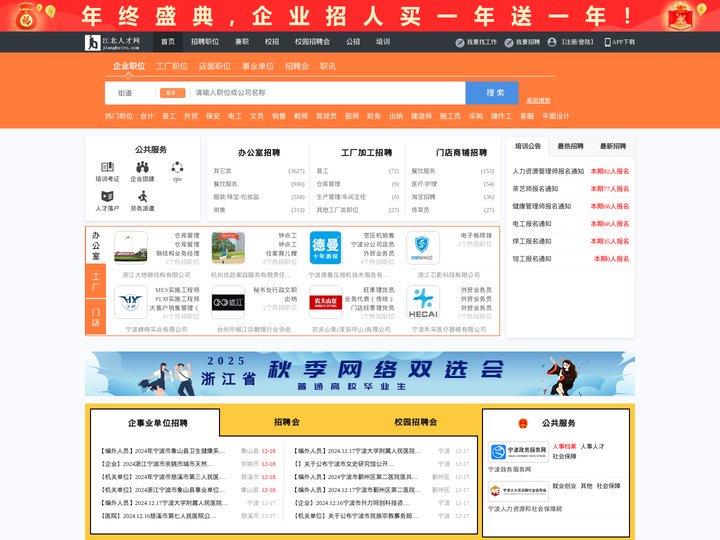The width and height of the screenshot is (720, 540).
Task: Open the 劳务派遣 service icon
Action: pos(142,202)
